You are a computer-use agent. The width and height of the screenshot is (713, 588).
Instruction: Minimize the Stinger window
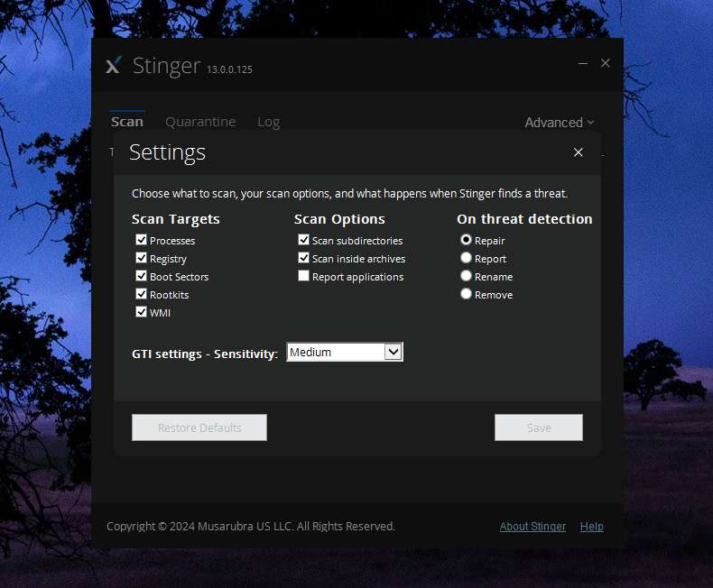coord(583,63)
